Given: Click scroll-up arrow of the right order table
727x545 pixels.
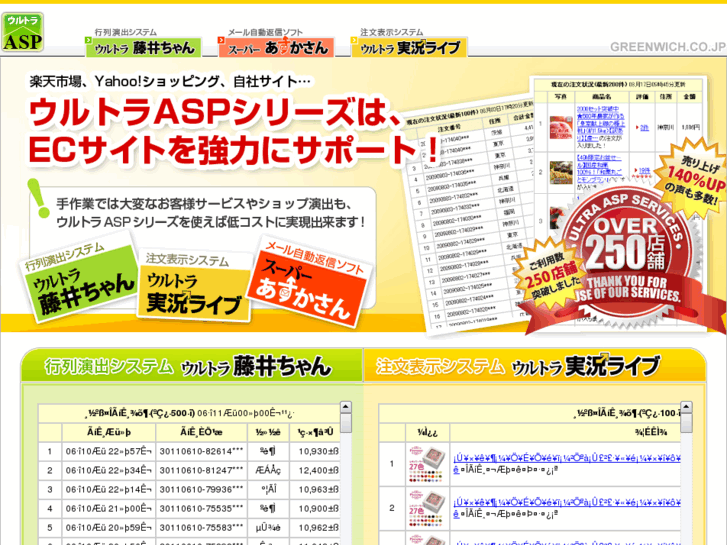Looking at the screenshot, I should [x=686, y=407].
